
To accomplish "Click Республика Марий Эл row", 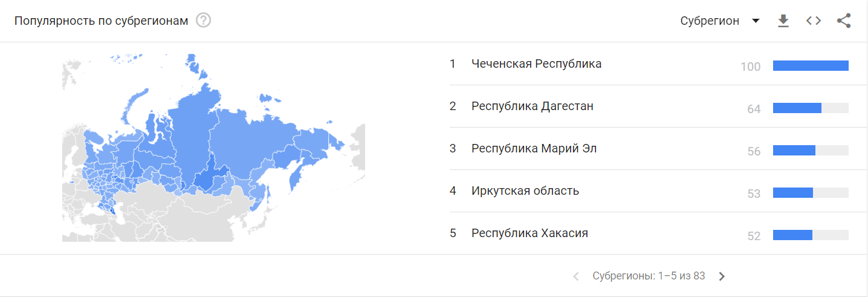I will [x=534, y=148].
